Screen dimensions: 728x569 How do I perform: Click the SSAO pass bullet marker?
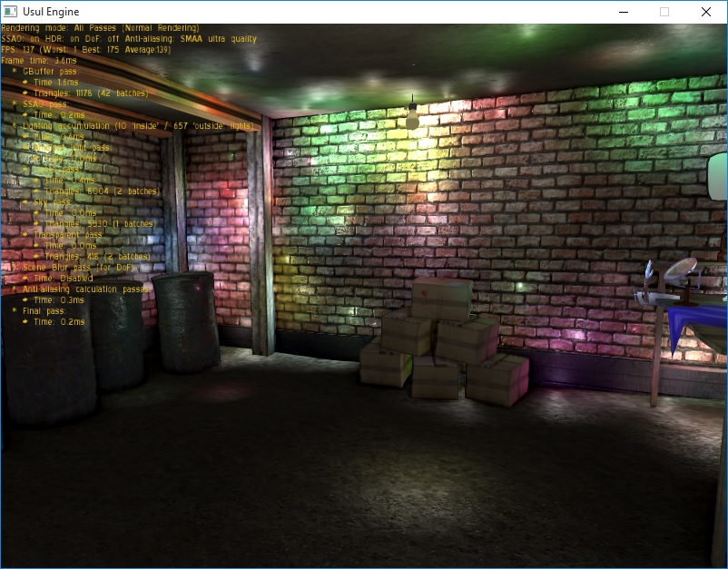13,103
